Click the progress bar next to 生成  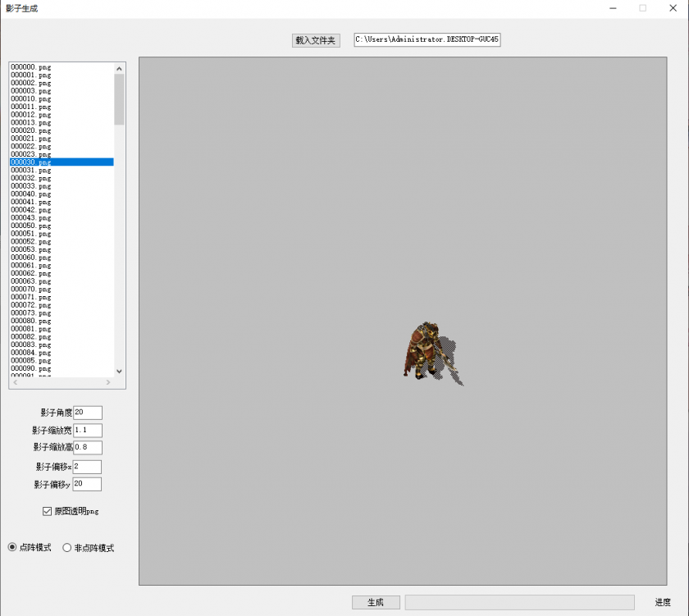(519, 602)
